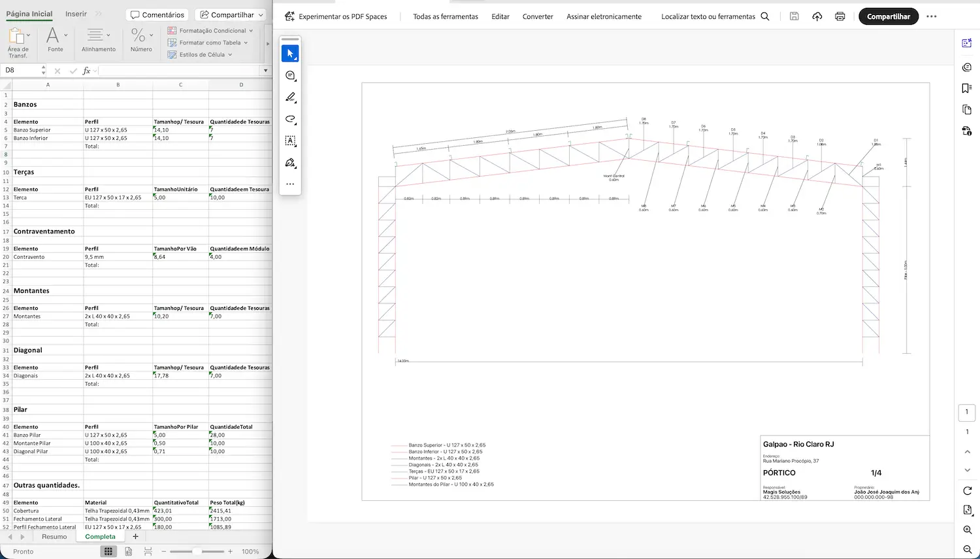Switch Excel to Page Layout view

(128, 551)
